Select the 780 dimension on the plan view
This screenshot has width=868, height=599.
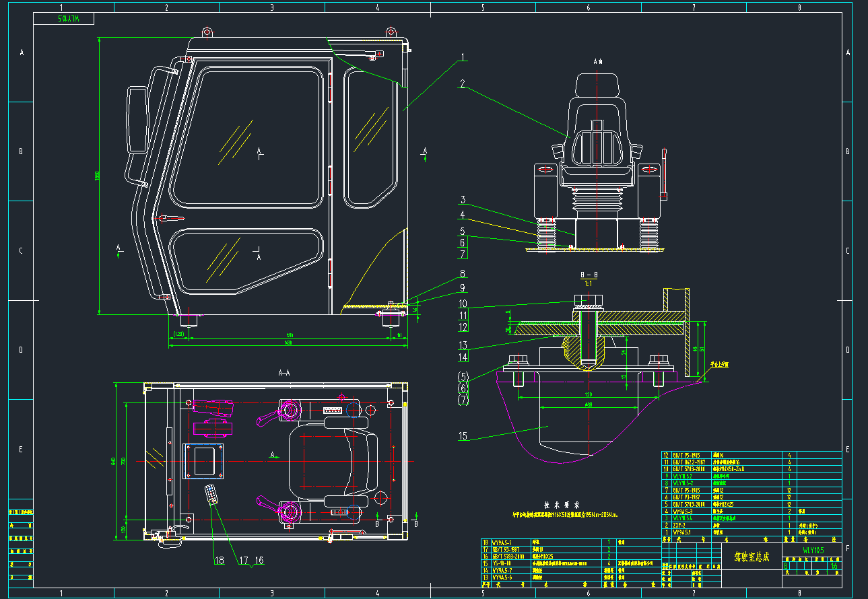pos(123,461)
